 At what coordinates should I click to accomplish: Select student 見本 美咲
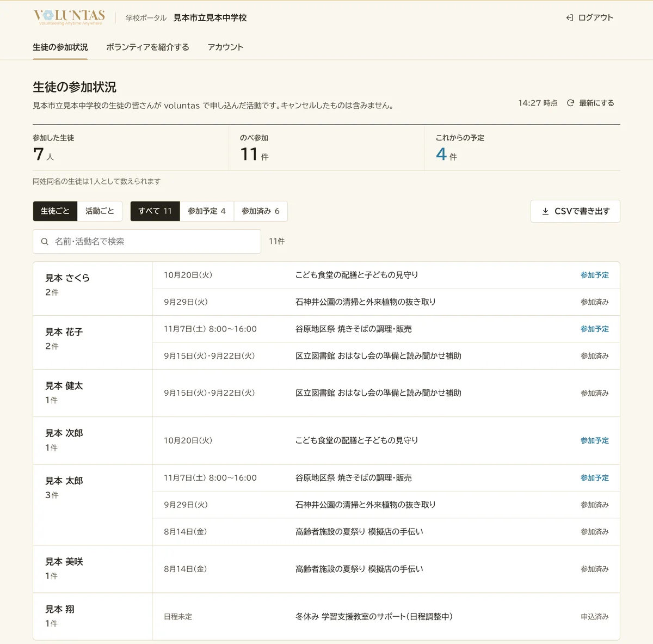64,561
